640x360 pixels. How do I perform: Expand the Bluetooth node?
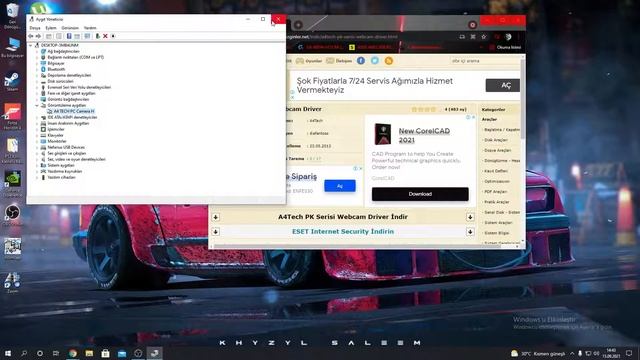(x=37, y=69)
